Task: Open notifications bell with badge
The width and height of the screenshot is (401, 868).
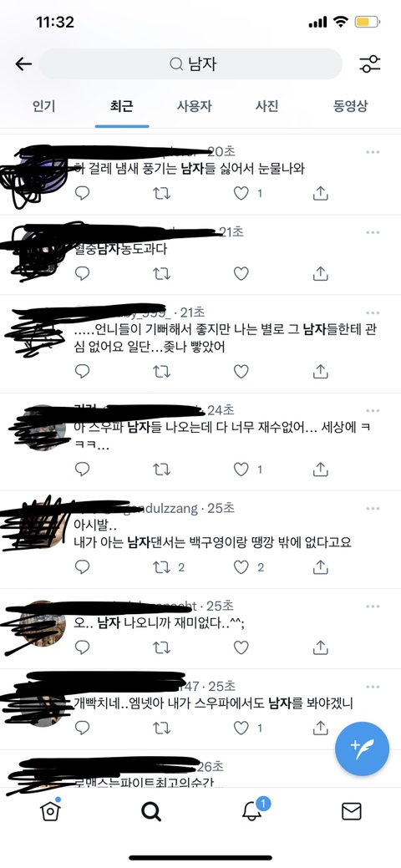Action: [252, 810]
